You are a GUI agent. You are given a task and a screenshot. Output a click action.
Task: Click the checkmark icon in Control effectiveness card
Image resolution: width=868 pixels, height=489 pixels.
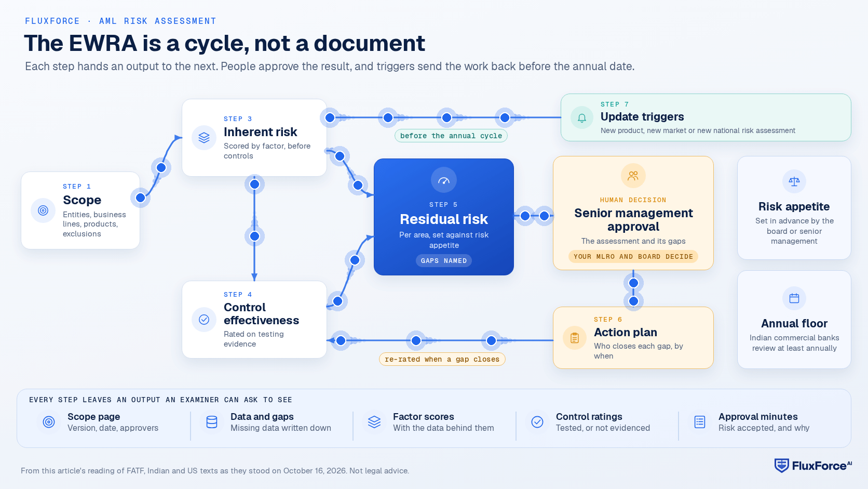204,320
